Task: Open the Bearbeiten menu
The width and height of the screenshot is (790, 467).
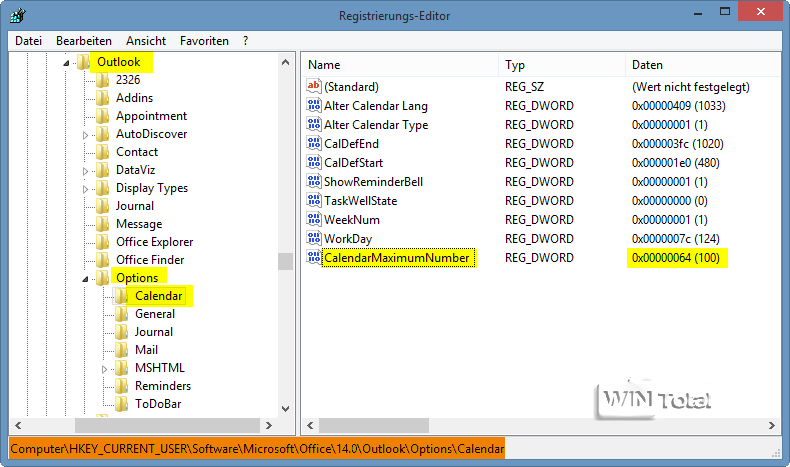Action: coord(84,41)
